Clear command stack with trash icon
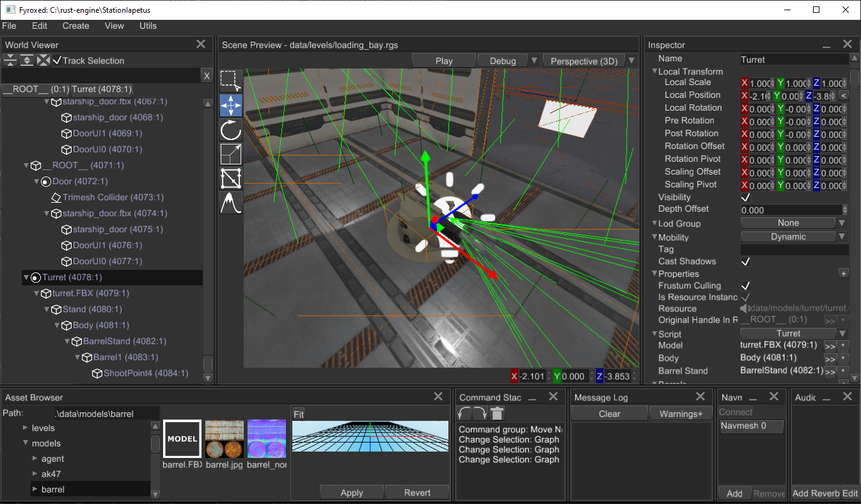Screen dimensions: 861x504 click(497, 414)
